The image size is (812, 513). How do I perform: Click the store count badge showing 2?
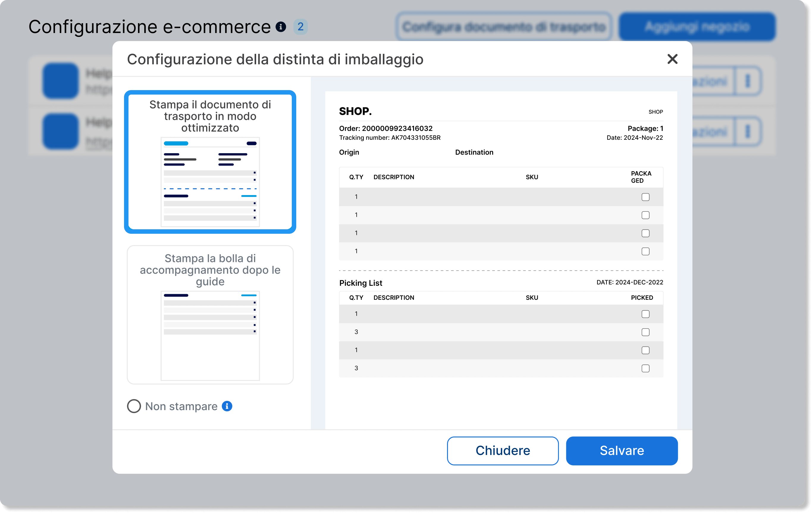click(300, 27)
